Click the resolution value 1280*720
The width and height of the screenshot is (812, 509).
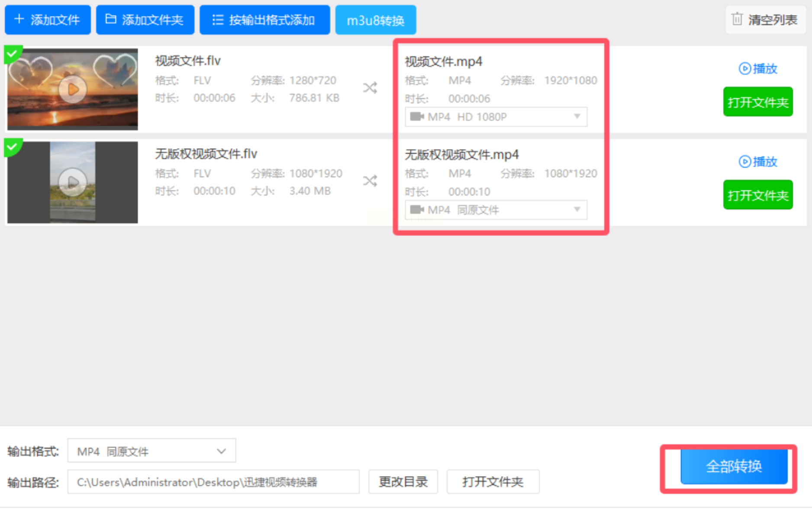313,81
